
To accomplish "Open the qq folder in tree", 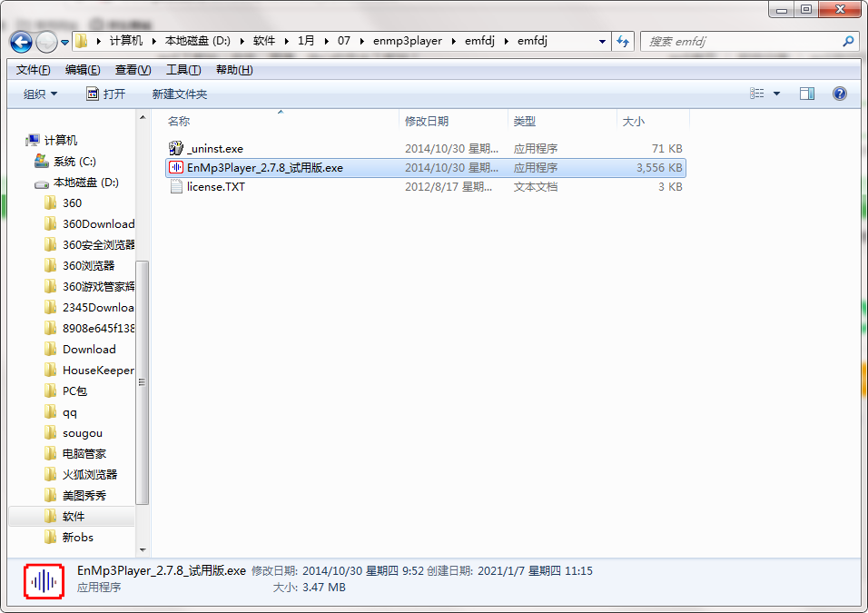I will pyautogui.click(x=70, y=412).
